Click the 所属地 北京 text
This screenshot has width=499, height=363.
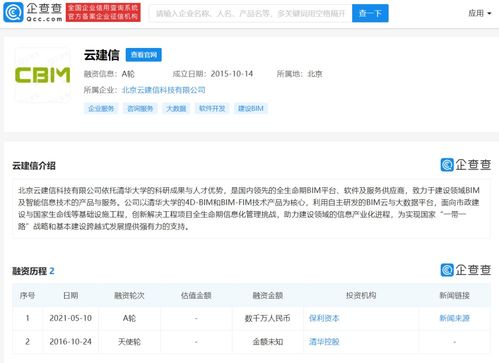(x=299, y=74)
